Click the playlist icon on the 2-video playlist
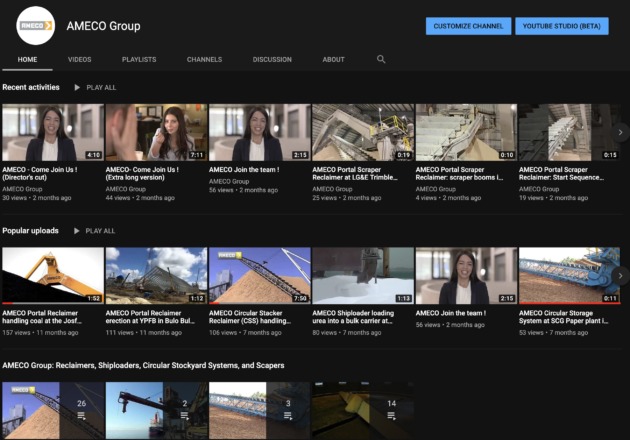This screenshot has width=630, height=440. coord(185,415)
